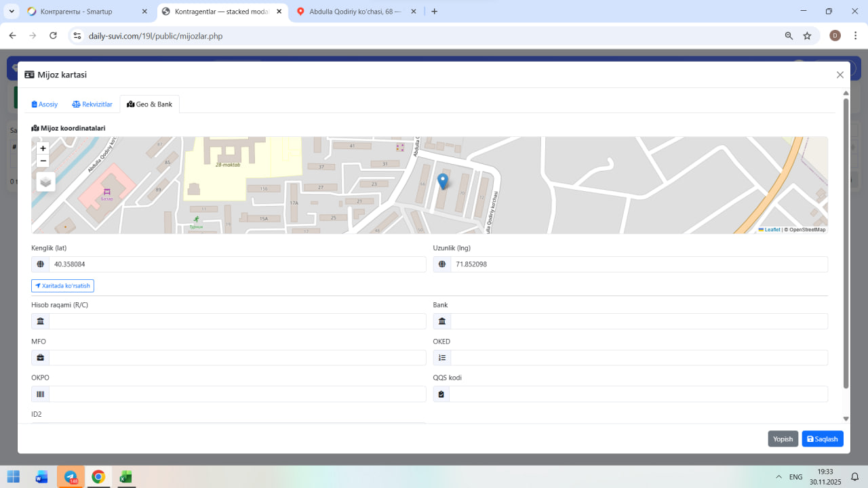This screenshot has height=488, width=868.
Task: Click the modal's vertical scrollbar
Action: click(x=846, y=244)
